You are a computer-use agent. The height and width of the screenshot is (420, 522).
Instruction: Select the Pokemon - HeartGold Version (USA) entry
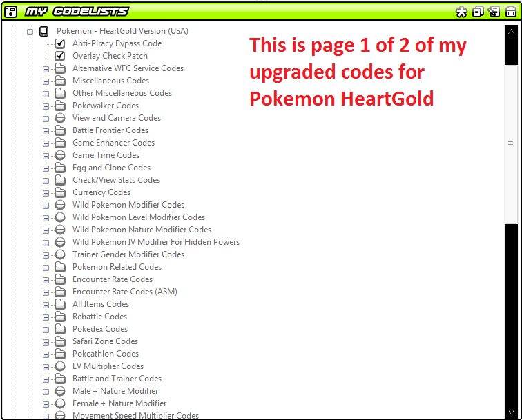pyautogui.click(x=122, y=31)
